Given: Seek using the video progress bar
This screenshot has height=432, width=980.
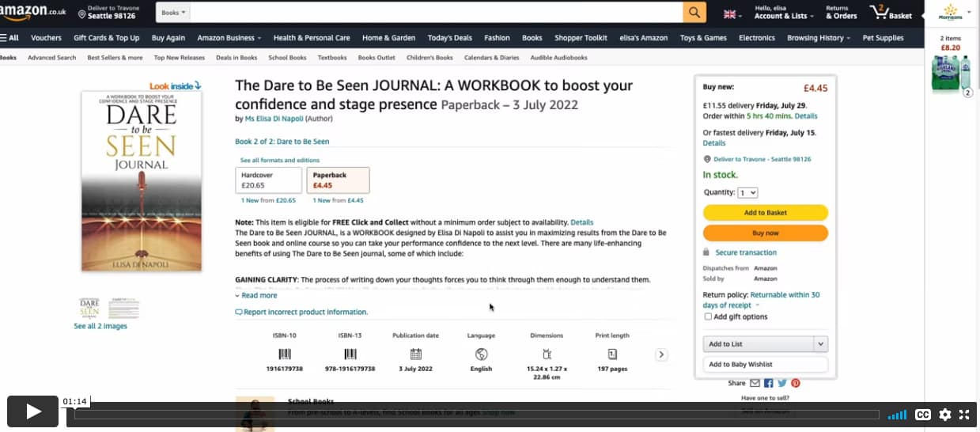Looking at the screenshot, I should click(x=476, y=415).
